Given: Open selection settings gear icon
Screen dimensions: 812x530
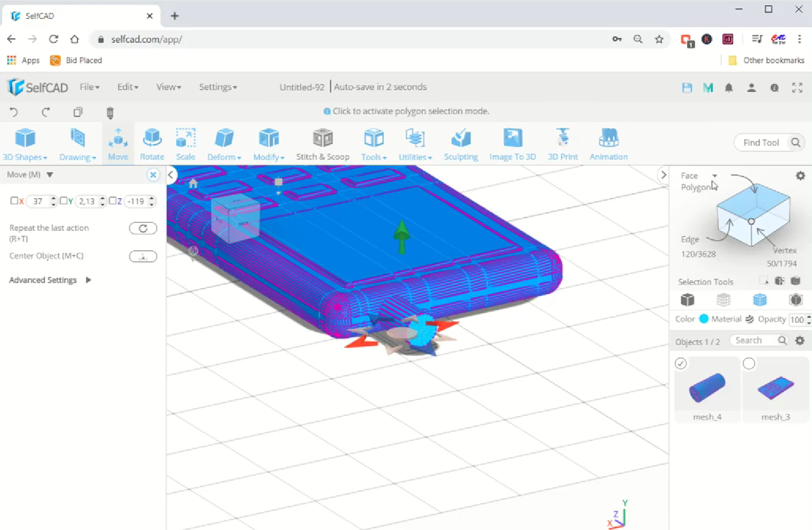Looking at the screenshot, I should (800, 176).
